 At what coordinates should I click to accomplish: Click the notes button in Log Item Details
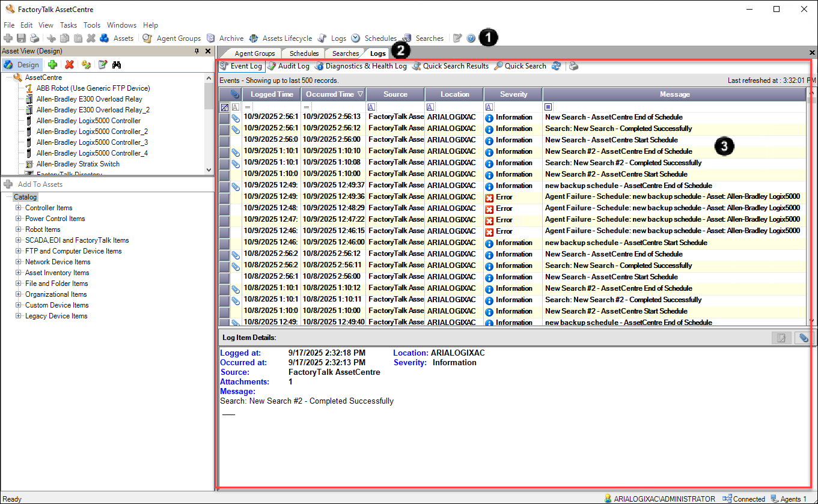click(781, 338)
